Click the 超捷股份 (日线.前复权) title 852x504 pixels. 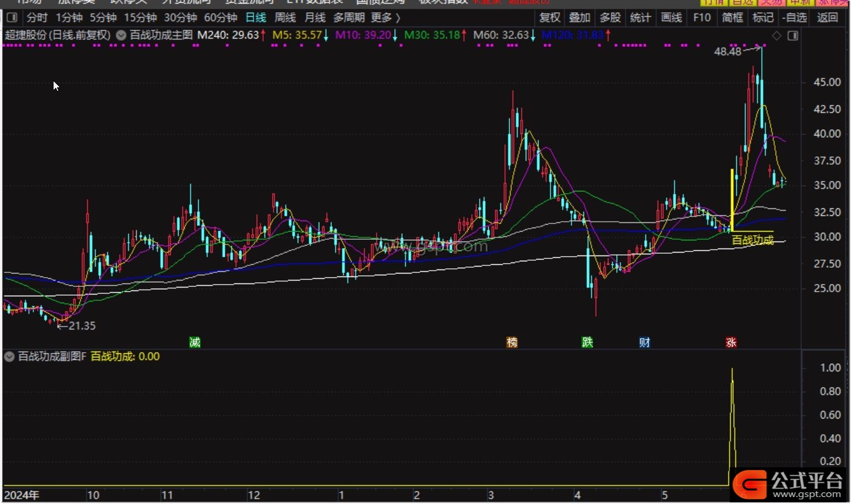tap(58, 35)
